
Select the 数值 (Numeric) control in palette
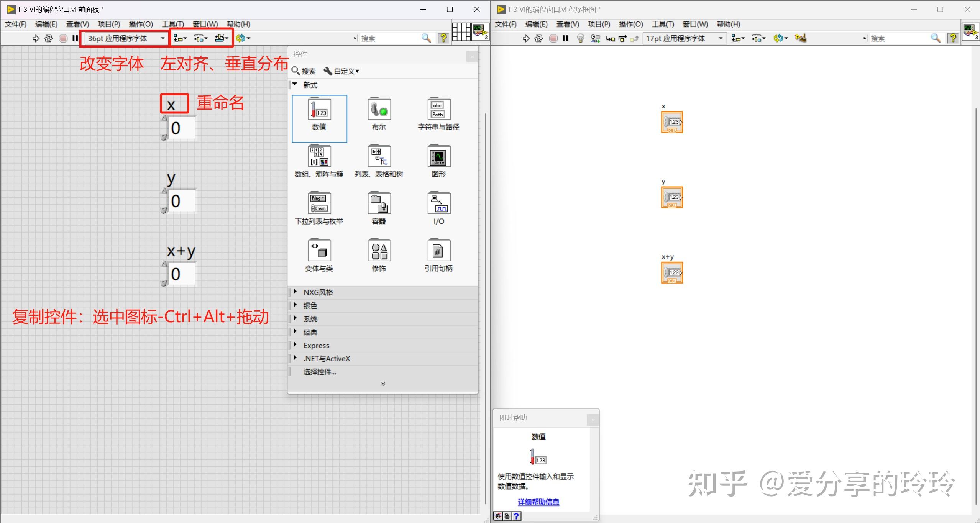(319, 118)
